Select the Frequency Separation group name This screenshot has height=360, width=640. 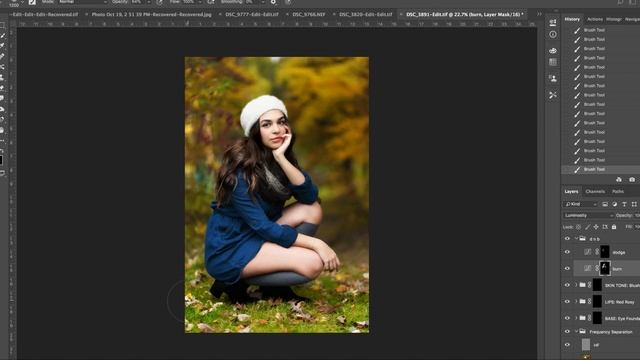click(611, 332)
